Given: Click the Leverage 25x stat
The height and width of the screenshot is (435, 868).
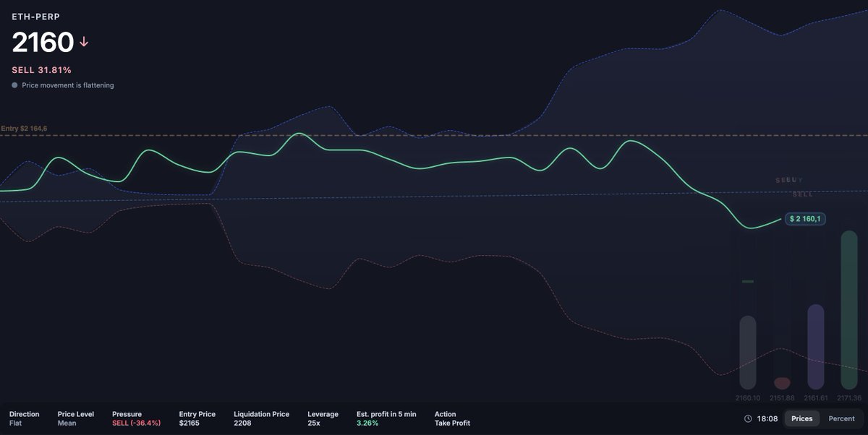Looking at the screenshot, I should click(x=323, y=418).
